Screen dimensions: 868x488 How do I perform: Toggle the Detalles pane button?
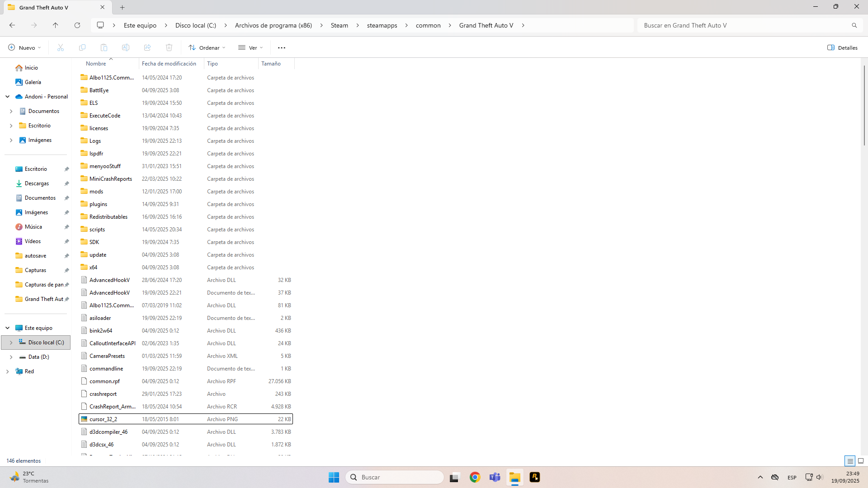click(842, 47)
